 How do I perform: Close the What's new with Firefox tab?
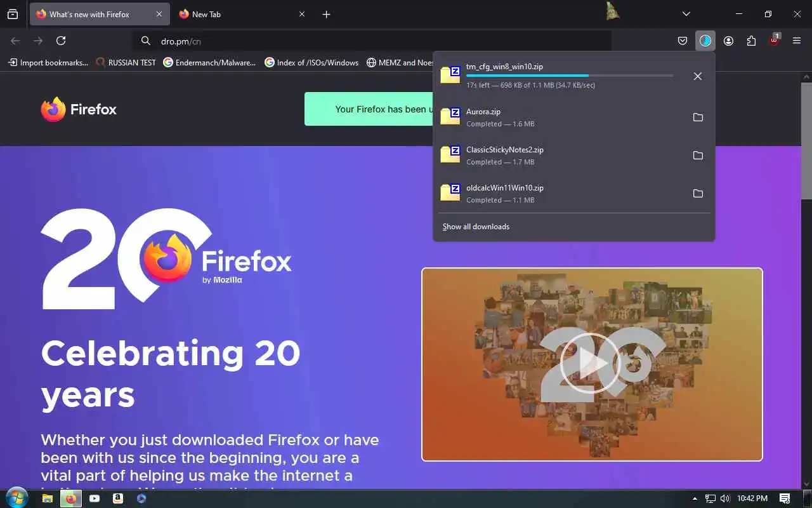(x=159, y=14)
